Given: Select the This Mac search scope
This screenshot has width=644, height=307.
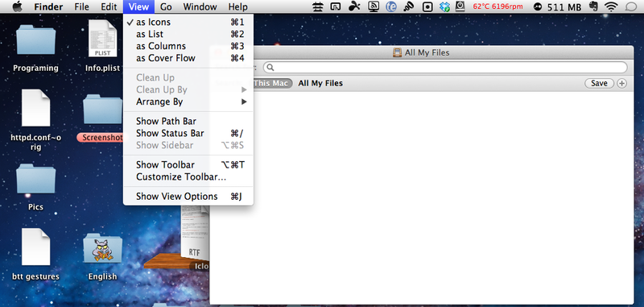Looking at the screenshot, I should [x=270, y=84].
